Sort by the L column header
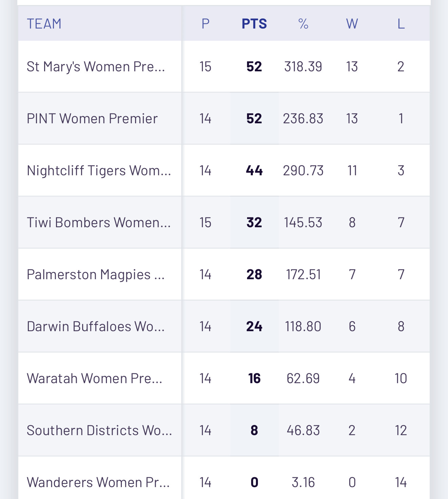Viewport: 448px width, 499px height. coord(401,24)
